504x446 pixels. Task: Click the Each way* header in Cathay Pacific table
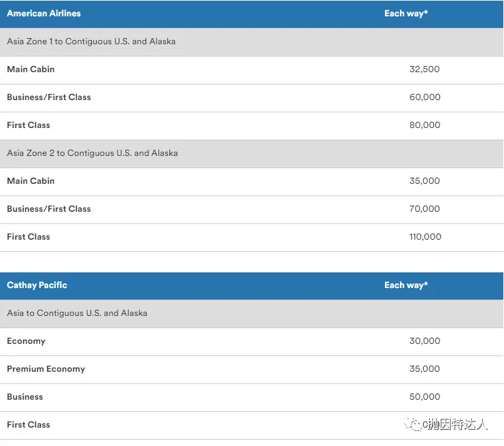click(x=406, y=285)
